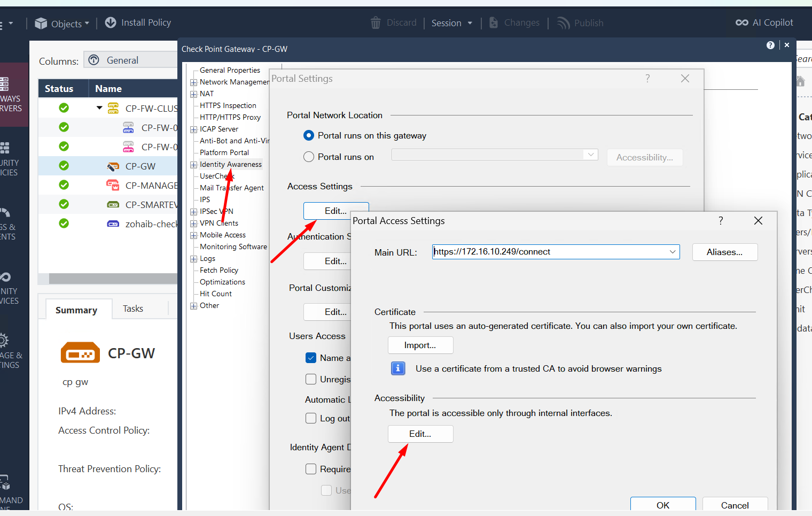Open the Main URL dropdown arrow
Image resolution: width=812 pixels, height=516 pixels.
pyautogui.click(x=673, y=252)
